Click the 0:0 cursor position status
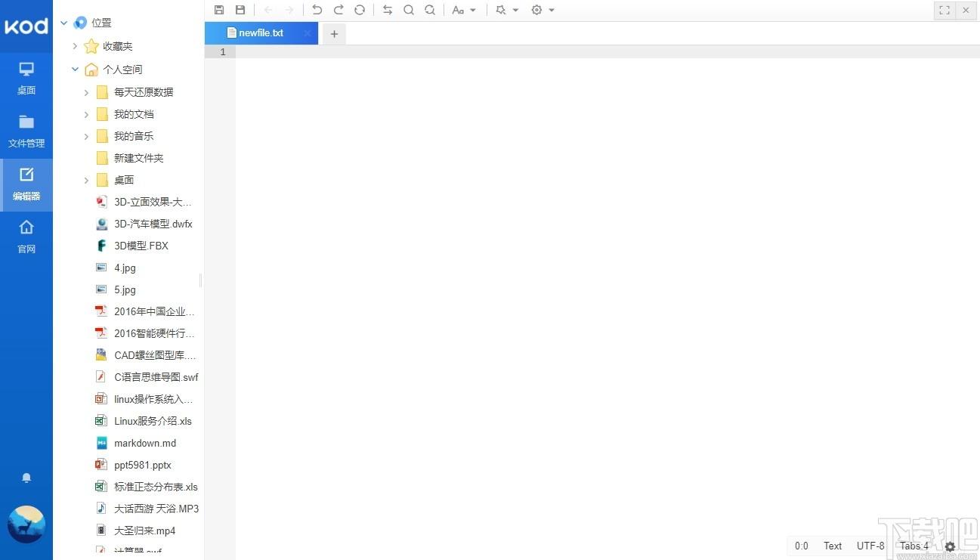 pos(802,546)
